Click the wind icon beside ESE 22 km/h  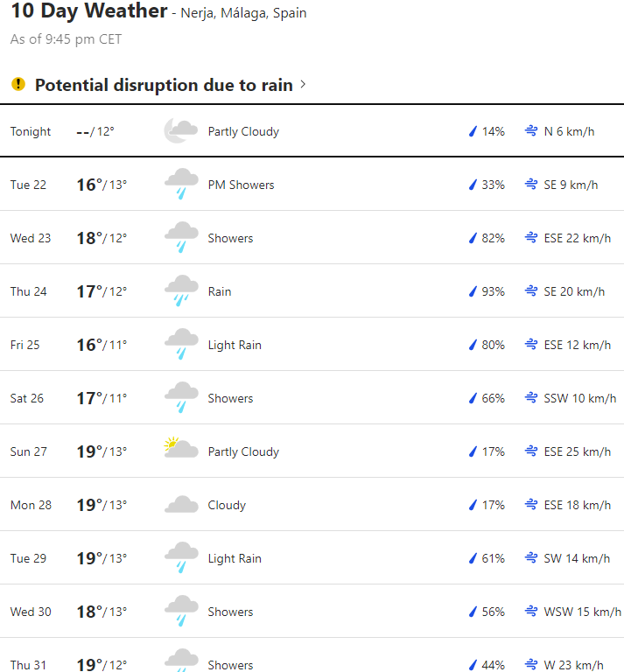point(530,238)
